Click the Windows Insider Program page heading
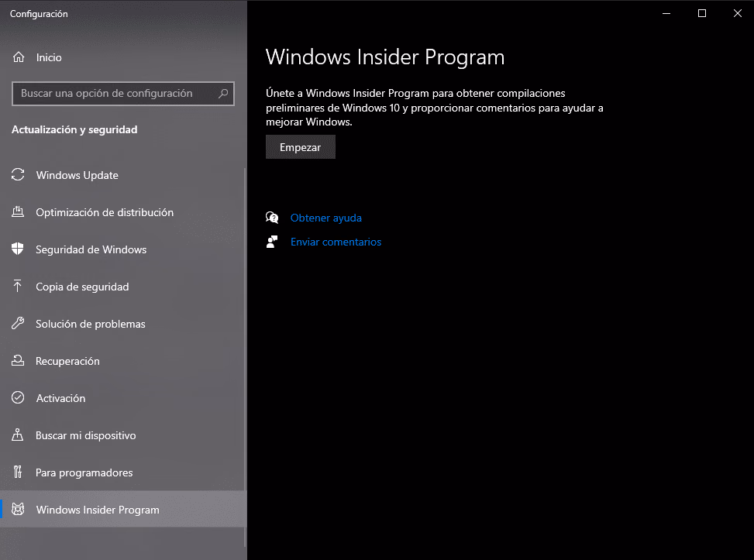Screen dimensions: 754x560 pos(385,57)
